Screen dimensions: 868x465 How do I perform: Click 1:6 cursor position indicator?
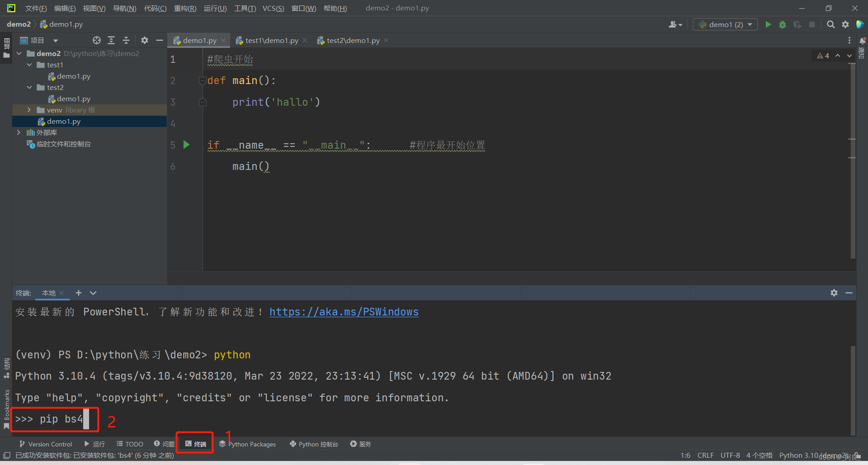point(685,456)
